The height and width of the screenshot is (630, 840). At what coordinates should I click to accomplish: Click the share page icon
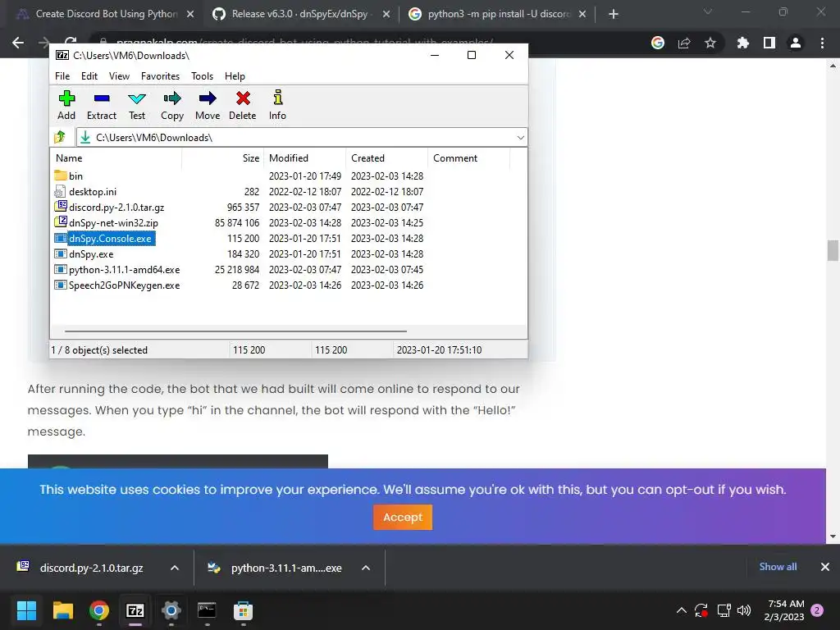click(684, 43)
